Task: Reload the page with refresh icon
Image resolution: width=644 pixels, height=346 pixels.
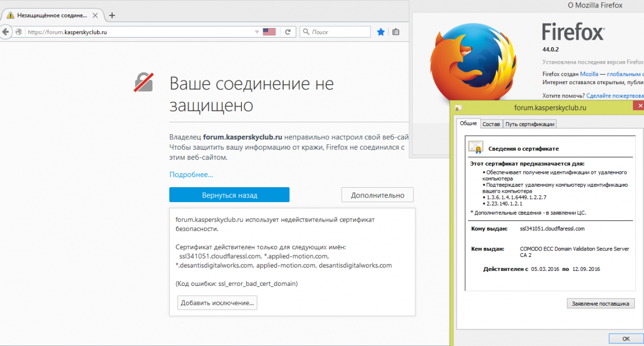Action: click(x=288, y=32)
